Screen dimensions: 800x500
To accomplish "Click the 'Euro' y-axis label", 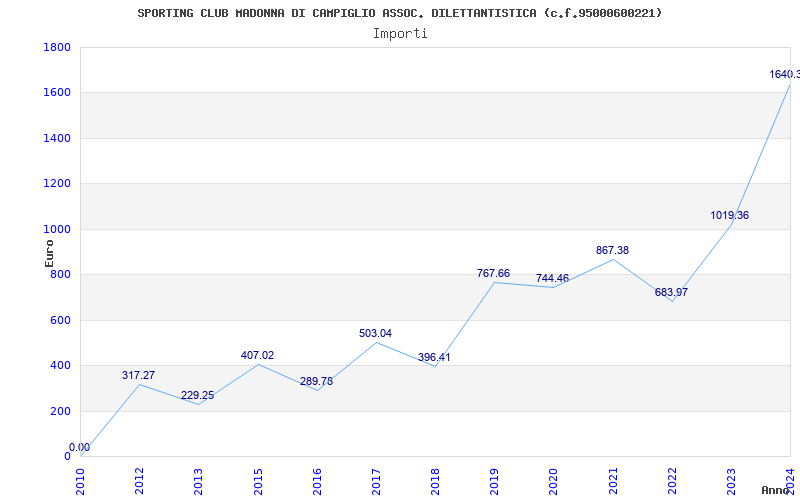I will pos(49,252).
